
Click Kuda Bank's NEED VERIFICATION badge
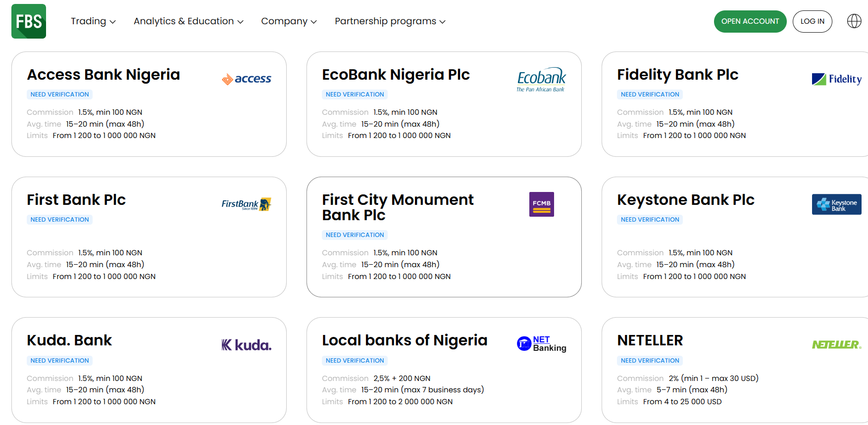pos(59,361)
